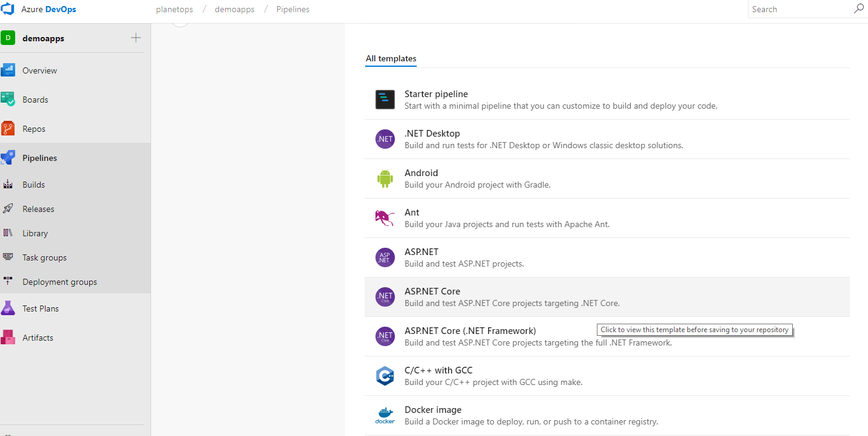The image size is (868, 436).
Task: Click 'Start with a minimal pipeline' description
Action: tap(561, 106)
